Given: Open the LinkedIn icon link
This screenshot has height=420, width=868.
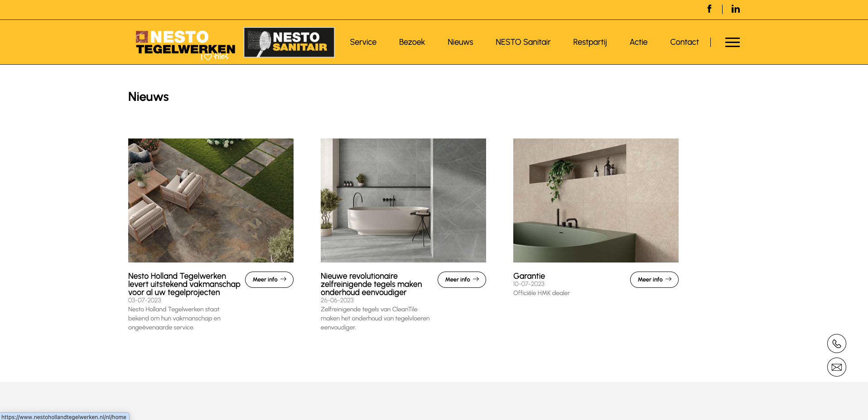Looking at the screenshot, I should coord(735,9).
